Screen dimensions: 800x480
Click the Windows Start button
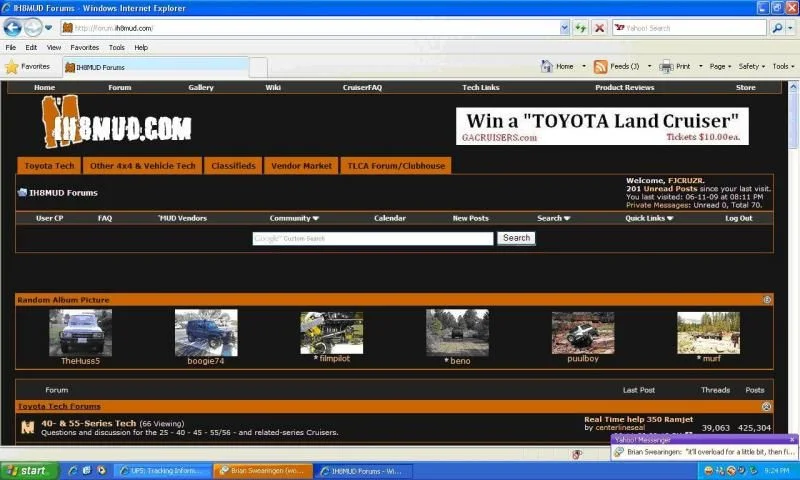click(30, 471)
